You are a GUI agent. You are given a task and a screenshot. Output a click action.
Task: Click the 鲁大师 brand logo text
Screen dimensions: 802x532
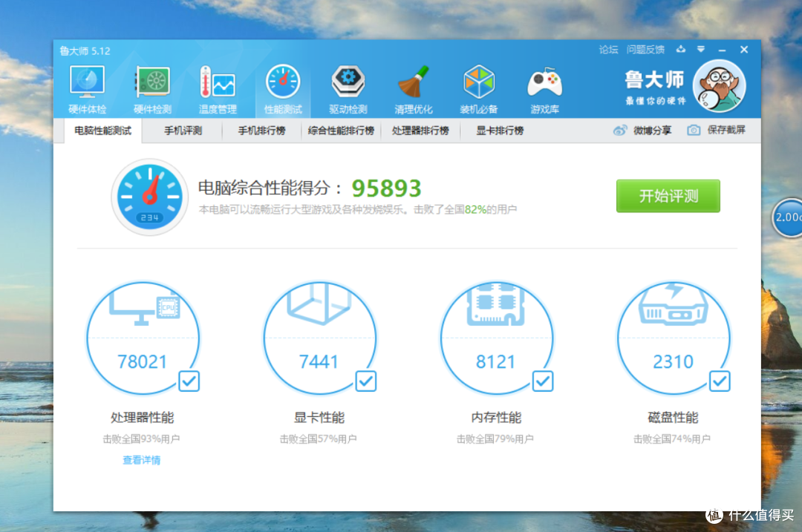[x=655, y=79]
